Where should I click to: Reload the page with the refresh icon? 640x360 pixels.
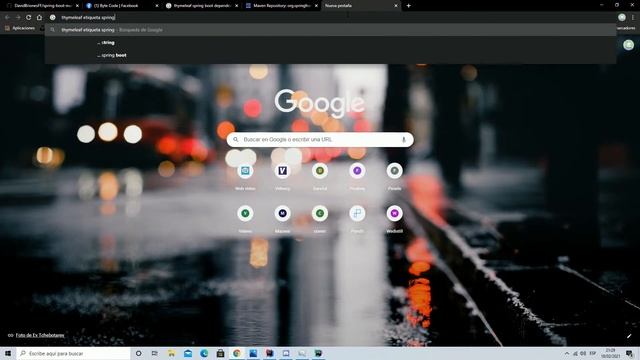tap(29, 18)
